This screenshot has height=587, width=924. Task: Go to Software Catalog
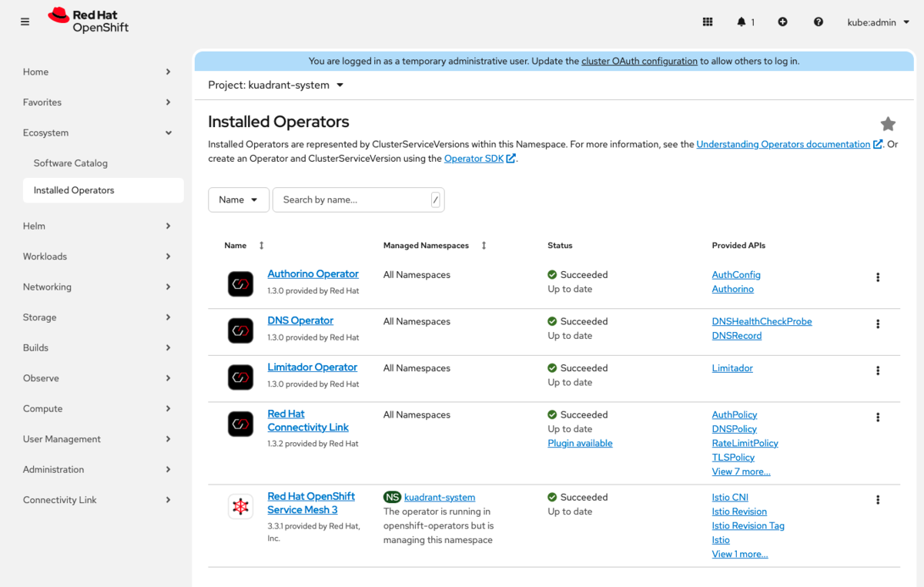103,163
